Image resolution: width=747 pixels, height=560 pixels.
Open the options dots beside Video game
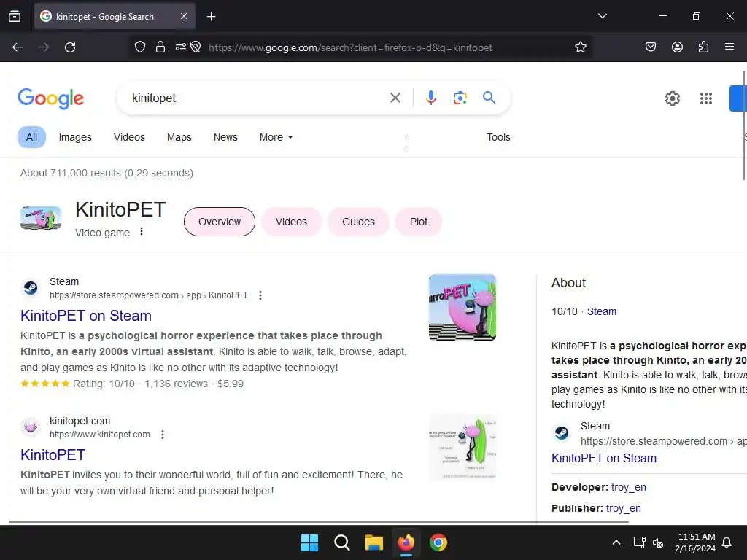(x=142, y=231)
